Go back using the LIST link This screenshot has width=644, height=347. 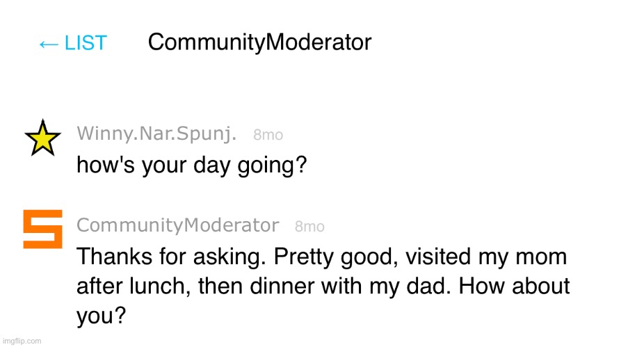pos(73,42)
